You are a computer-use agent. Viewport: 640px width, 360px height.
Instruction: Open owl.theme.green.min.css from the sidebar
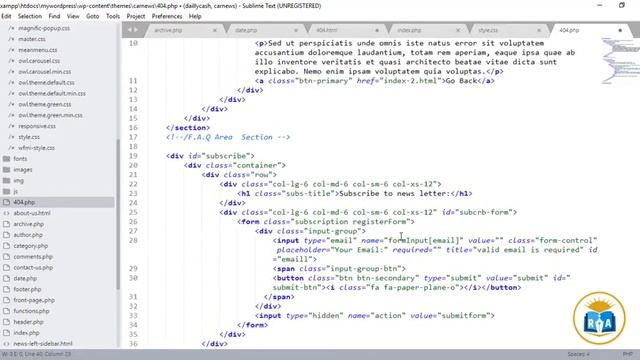tap(50, 115)
